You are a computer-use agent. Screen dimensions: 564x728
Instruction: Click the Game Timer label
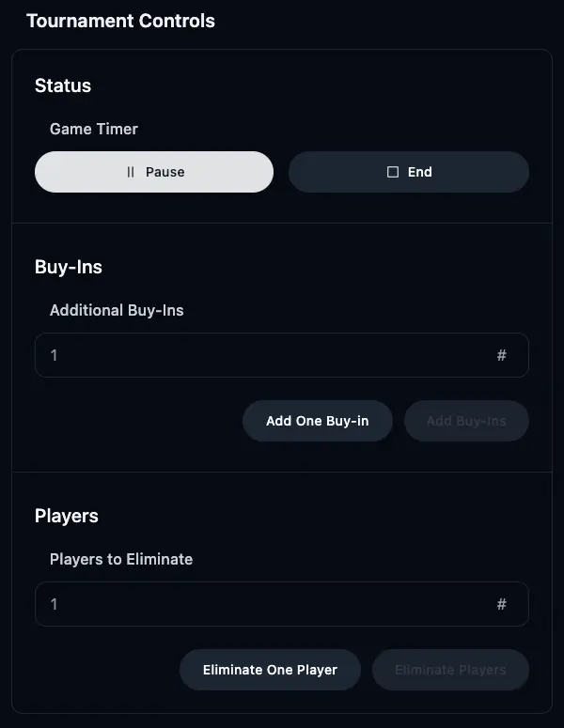[x=94, y=129]
